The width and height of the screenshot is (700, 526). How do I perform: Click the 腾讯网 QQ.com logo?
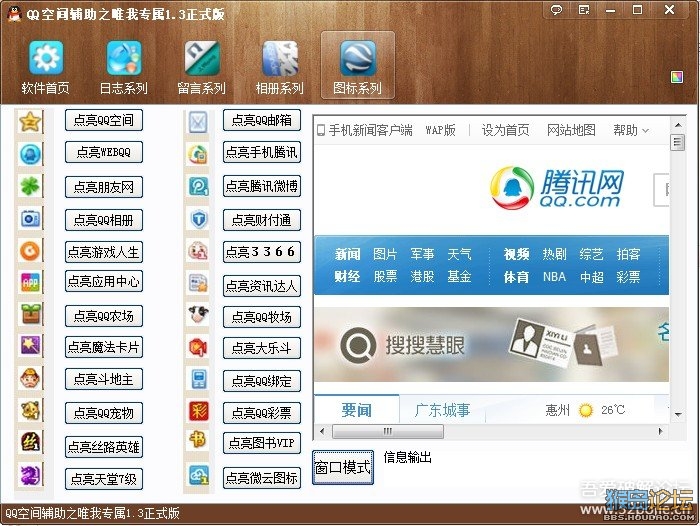click(557, 188)
